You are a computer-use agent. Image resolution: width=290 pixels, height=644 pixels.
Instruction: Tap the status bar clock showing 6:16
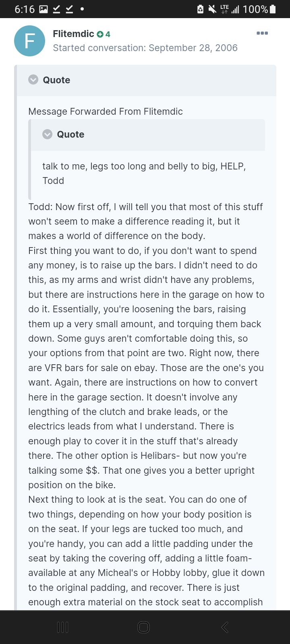25,9
